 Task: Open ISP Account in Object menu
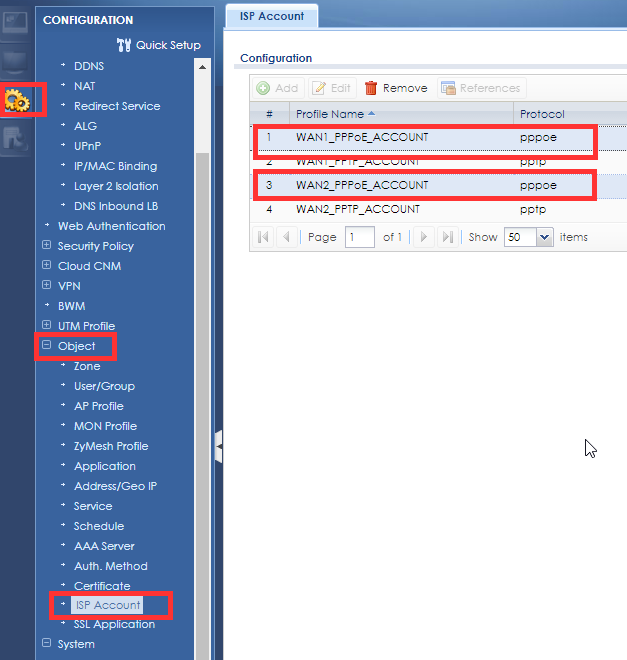coord(107,605)
